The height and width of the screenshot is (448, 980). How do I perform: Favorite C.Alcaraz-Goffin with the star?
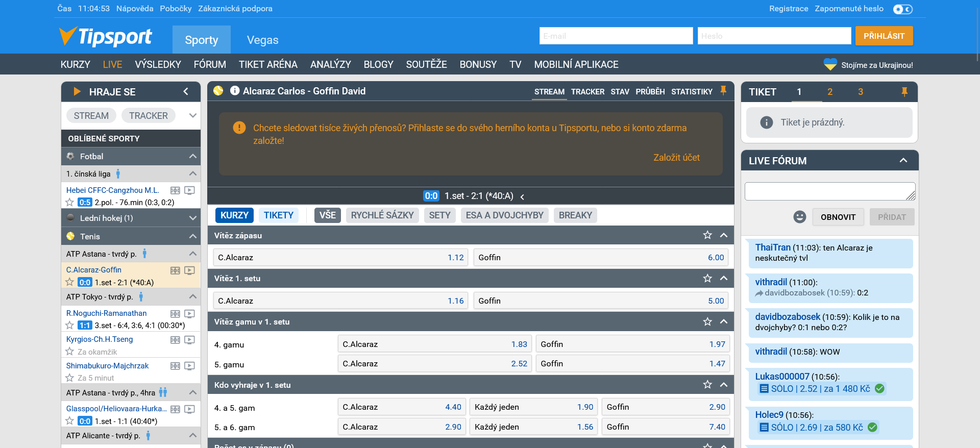click(x=70, y=282)
